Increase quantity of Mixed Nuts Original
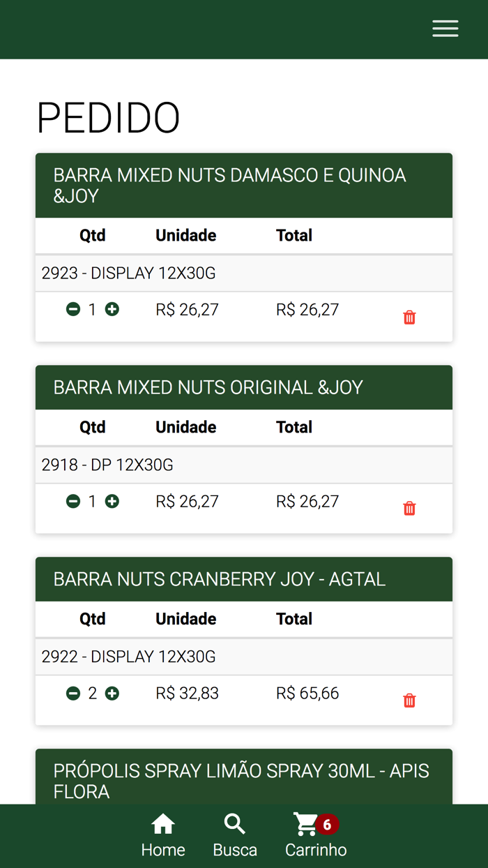Image resolution: width=488 pixels, height=868 pixels. [112, 501]
